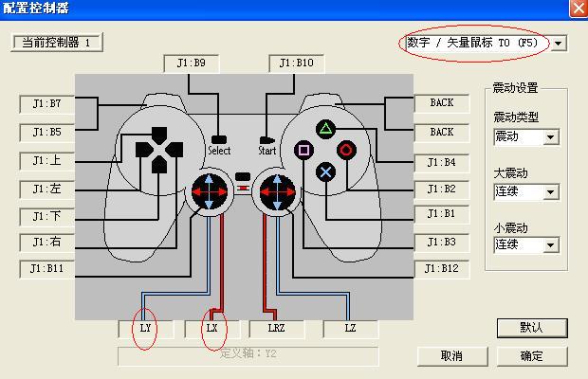
Task: Click the left analog stick icon
Action: tap(210, 191)
